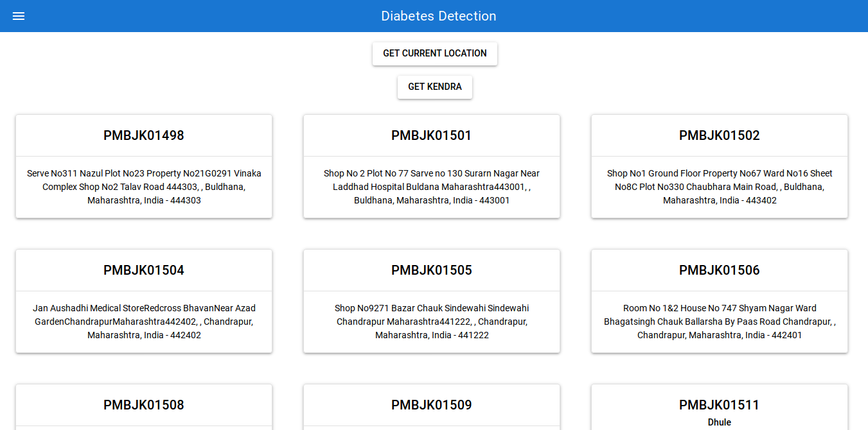
Task: Click the Laddhad Hospital Buldana address text
Action: tap(432, 187)
